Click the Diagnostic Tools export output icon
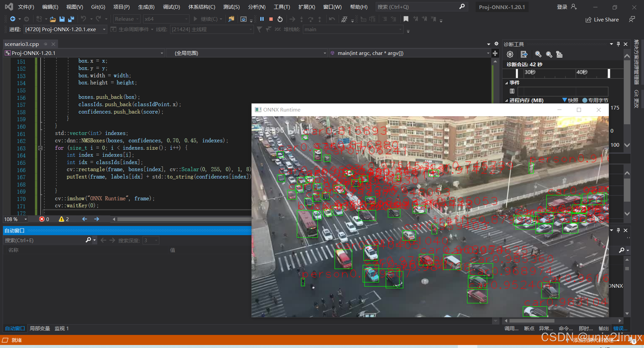The height and width of the screenshot is (348, 644). click(x=524, y=54)
